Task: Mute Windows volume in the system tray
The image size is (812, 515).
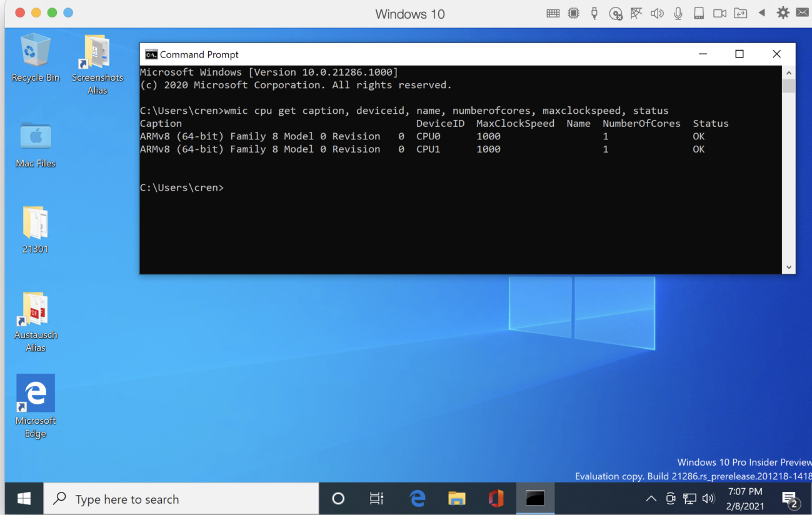Action: coord(709,498)
